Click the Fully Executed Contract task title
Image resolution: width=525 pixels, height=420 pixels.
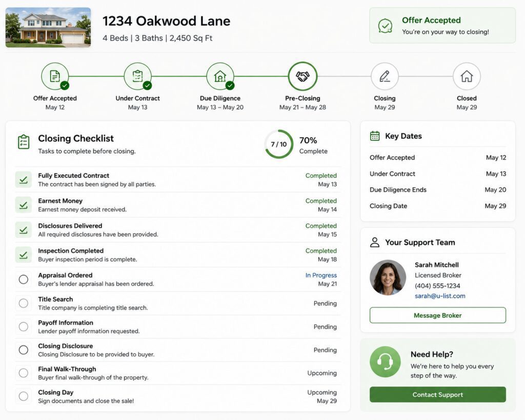point(74,175)
